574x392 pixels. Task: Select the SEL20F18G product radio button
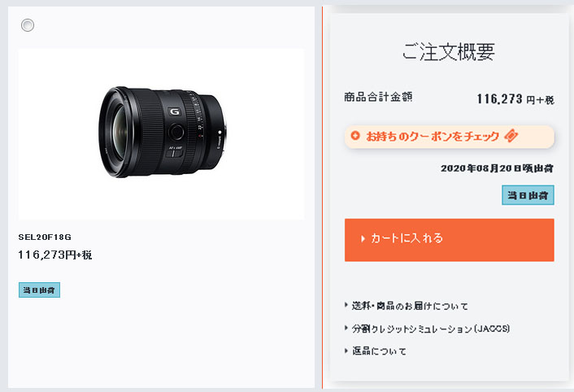click(x=28, y=25)
